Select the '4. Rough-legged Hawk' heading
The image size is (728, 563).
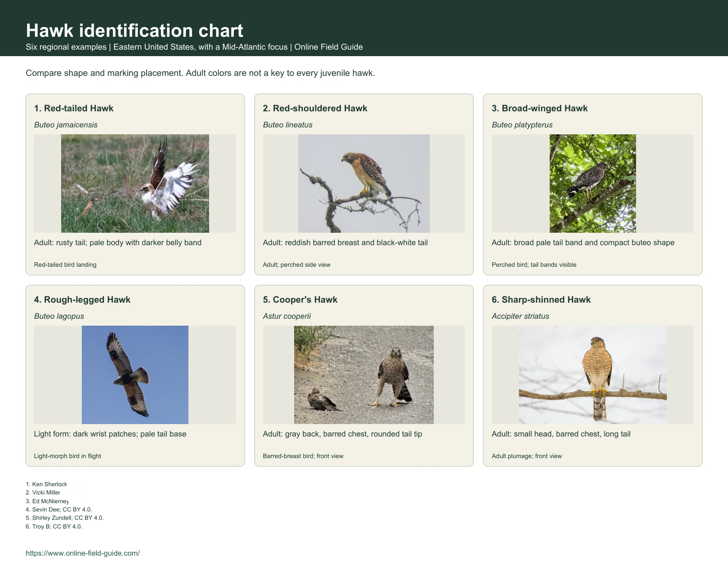point(82,299)
